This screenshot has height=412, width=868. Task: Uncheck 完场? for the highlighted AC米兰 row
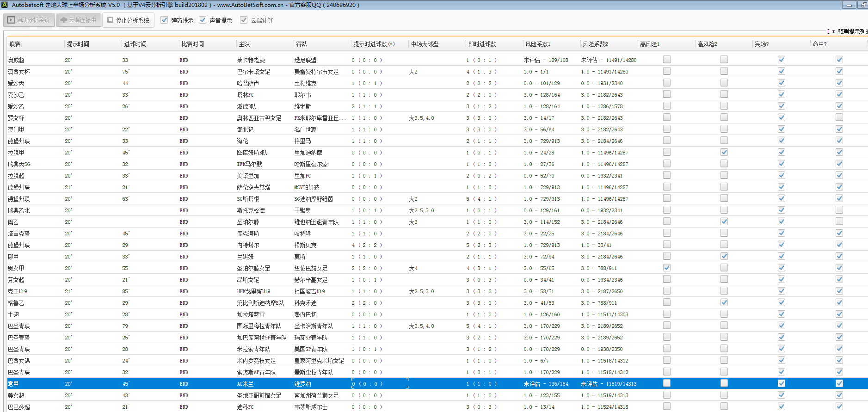(x=781, y=383)
